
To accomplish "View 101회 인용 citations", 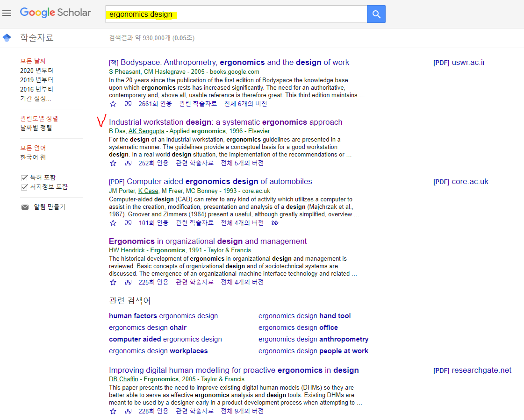I will 153,223.
